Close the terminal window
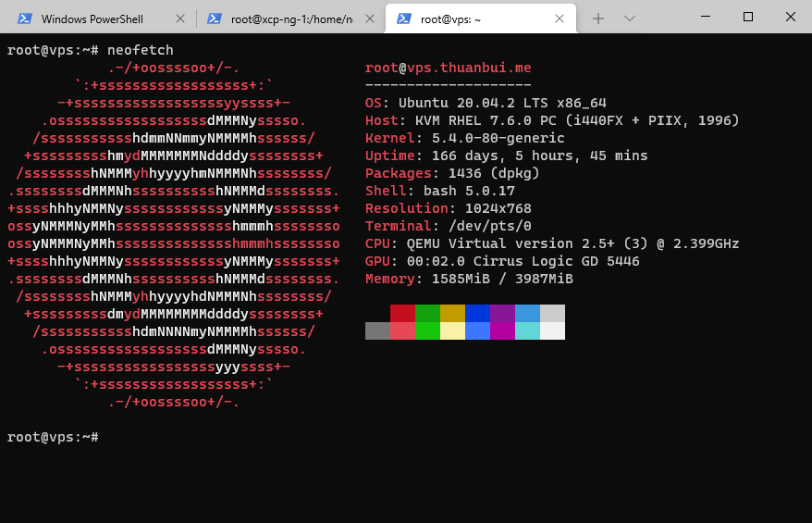The height and width of the screenshot is (523, 812). click(790, 17)
